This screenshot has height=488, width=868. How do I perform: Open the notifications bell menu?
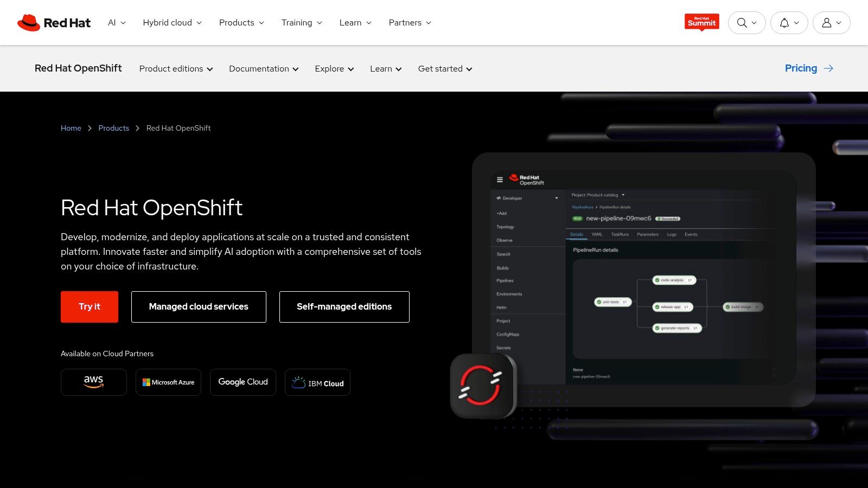coord(789,23)
